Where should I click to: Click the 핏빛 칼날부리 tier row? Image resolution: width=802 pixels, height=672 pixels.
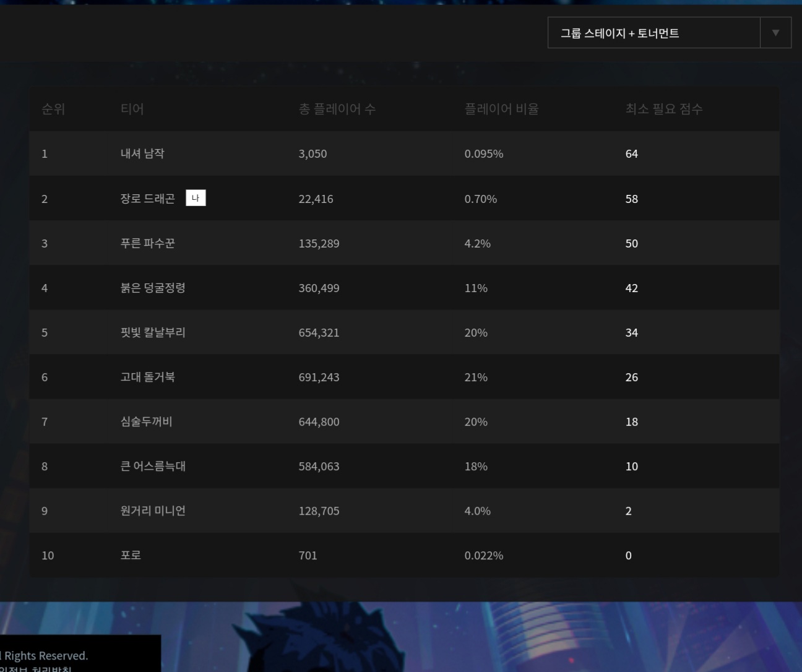(153, 332)
